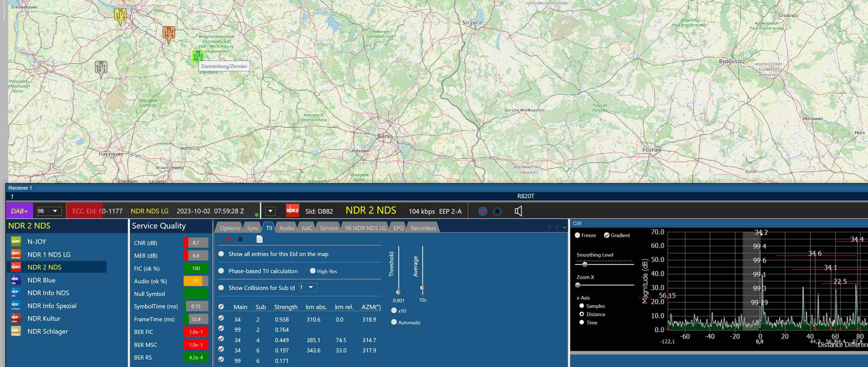Adjust the Average slider handle
The width and height of the screenshot is (868, 367).
[x=423, y=287]
